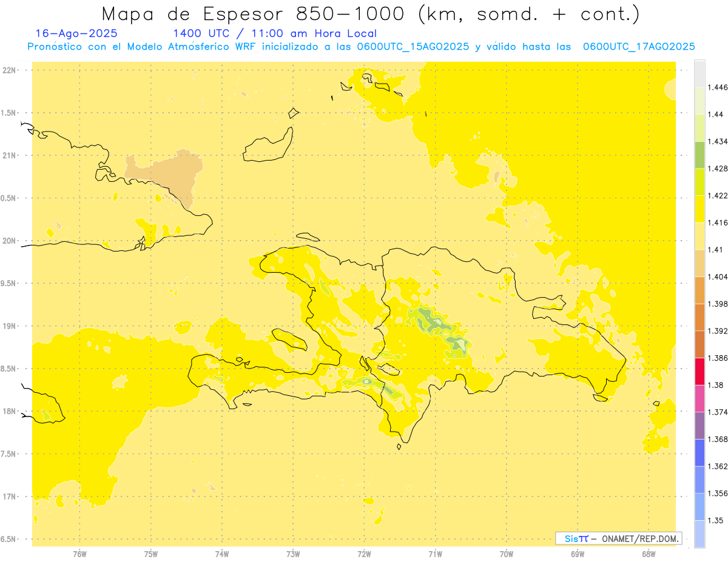Click the "18N" latitude label
This screenshot has height=562, width=728.
9,412
